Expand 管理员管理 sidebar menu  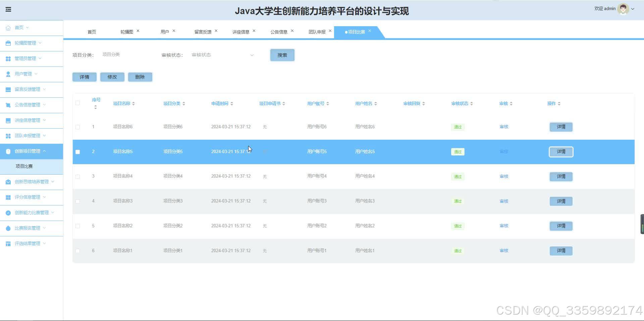point(40,58)
